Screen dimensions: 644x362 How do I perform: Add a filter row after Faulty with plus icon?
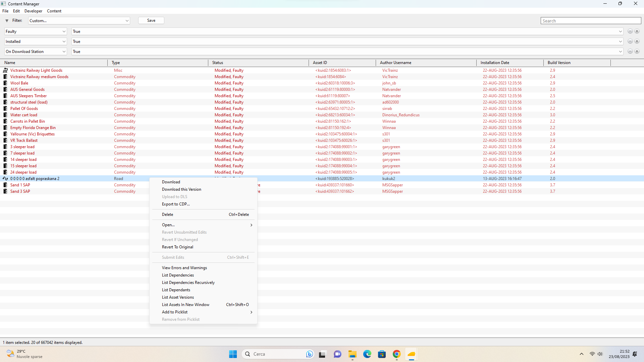click(637, 32)
